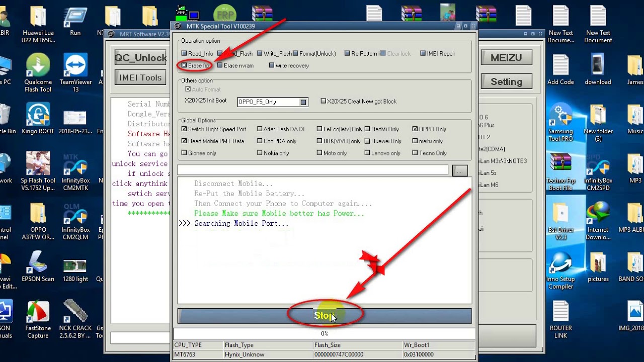644x362 pixels.
Task: Select the MEIZU button in MRT Software
Action: tap(506, 58)
